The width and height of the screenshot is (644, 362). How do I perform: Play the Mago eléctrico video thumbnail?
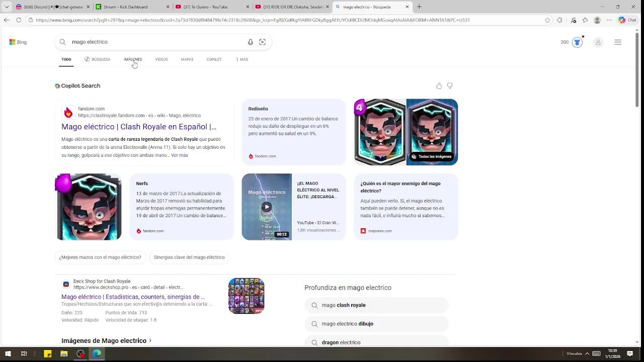267,207
